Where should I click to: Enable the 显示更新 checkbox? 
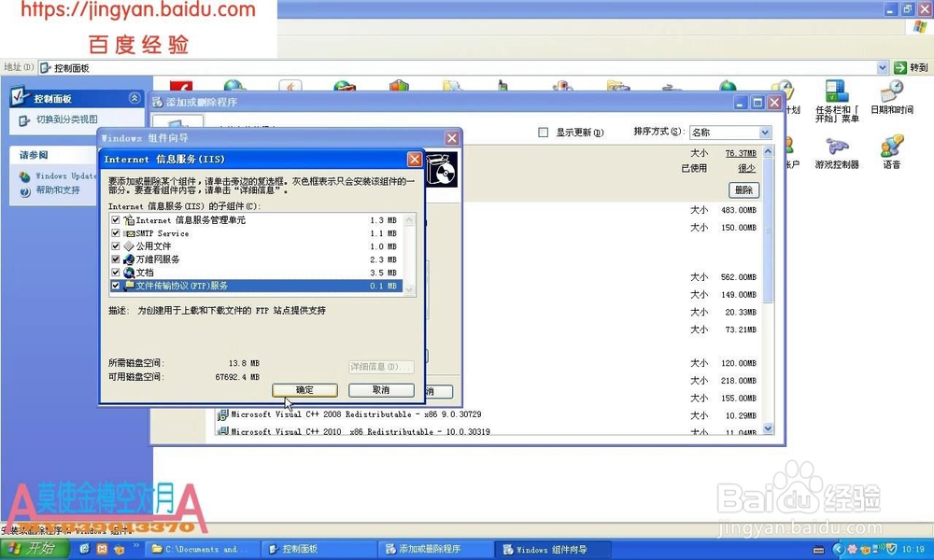tap(543, 133)
